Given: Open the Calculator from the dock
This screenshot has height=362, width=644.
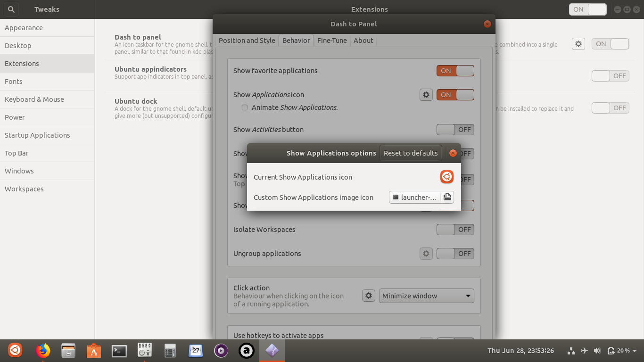Looking at the screenshot, I should [x=170, y=351].
